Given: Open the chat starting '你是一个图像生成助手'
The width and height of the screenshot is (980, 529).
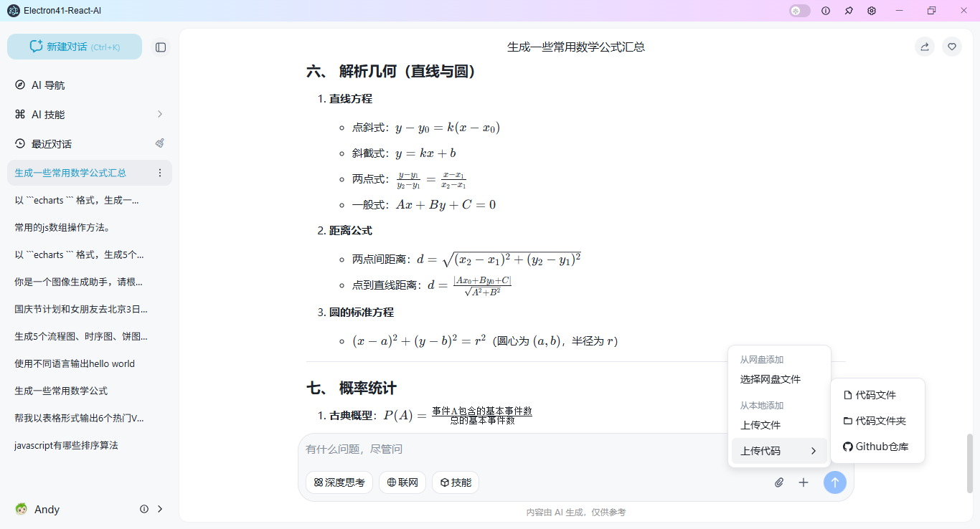Looking at the screenshot, I should 90,282.
